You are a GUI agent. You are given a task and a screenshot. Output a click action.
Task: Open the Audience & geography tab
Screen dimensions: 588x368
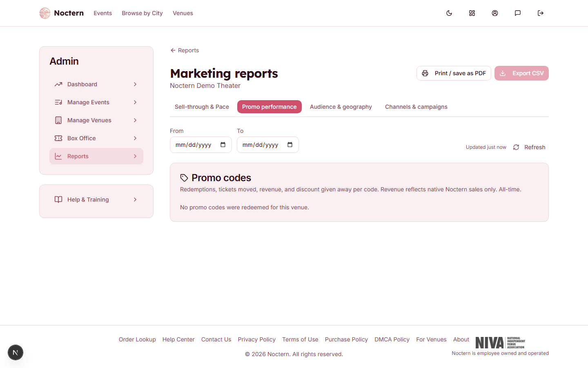tap(341, 107)
